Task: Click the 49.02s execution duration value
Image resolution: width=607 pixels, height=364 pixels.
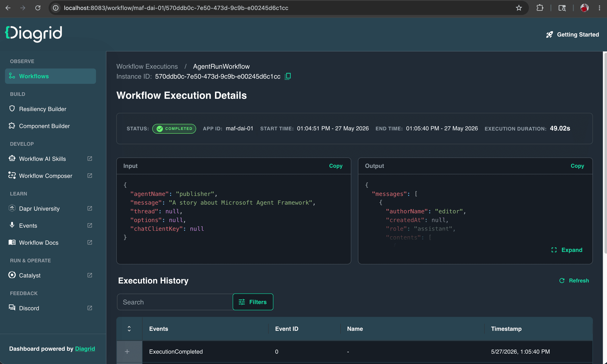Action: (x=560, y=128)
